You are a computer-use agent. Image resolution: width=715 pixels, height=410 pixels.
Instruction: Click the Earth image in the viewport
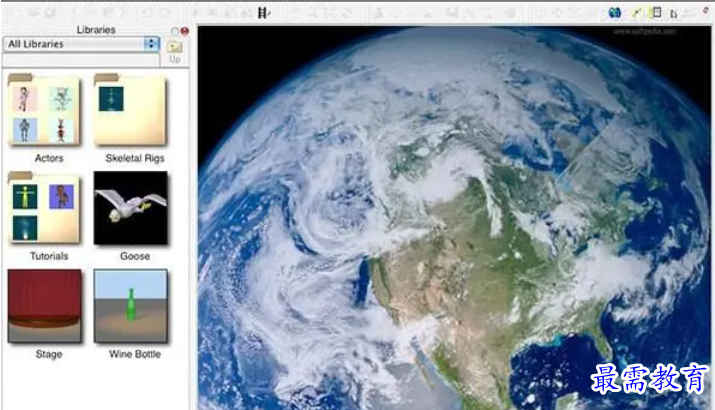(x=454, y=218)
